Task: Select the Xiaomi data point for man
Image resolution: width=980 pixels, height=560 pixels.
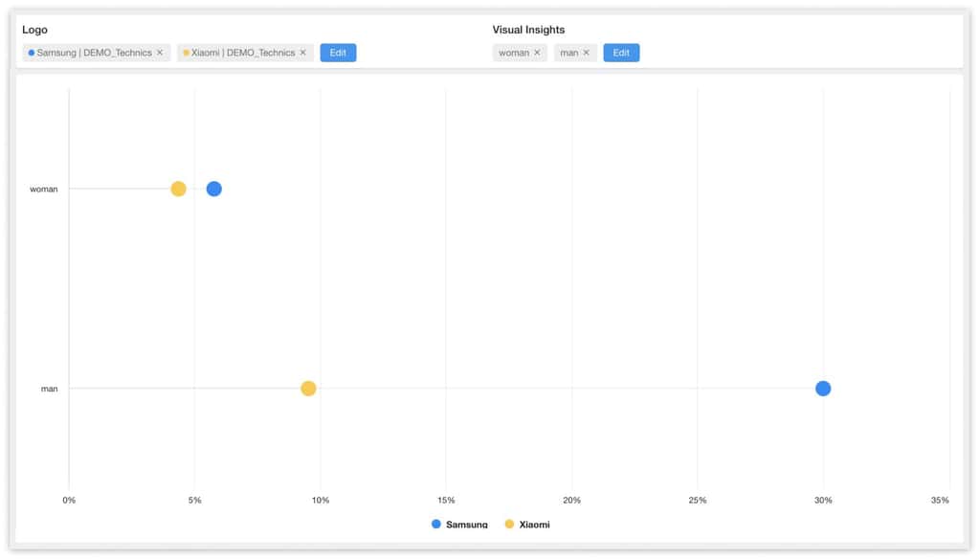Action: click(308, 389)
